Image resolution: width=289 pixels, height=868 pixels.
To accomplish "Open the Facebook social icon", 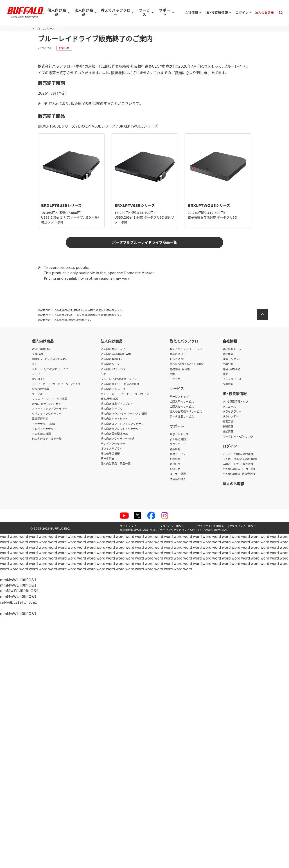I will pyautogui.click(x=151, y=516).
